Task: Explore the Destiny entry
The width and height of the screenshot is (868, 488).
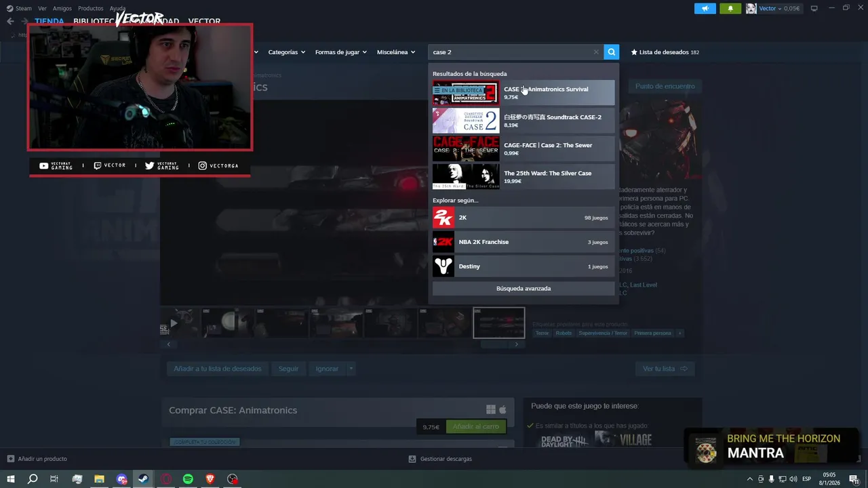Action: tap(524, 266)
